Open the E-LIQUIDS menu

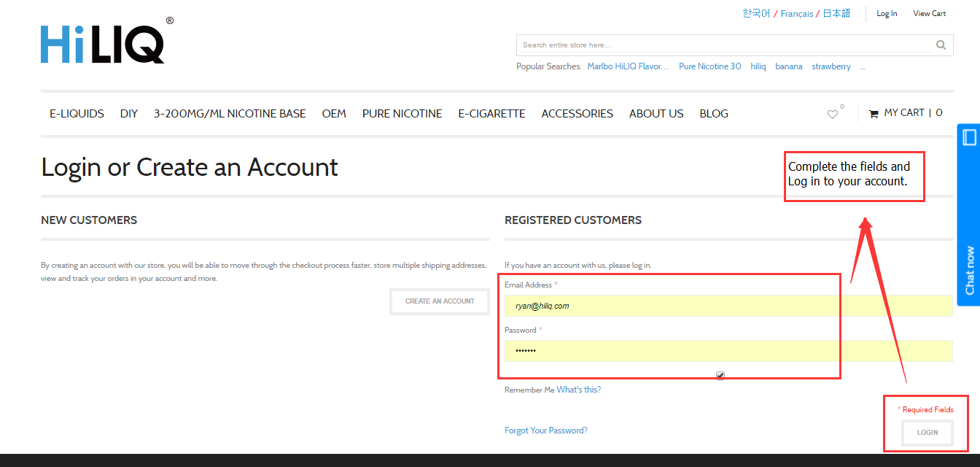[x=77, y=114]
